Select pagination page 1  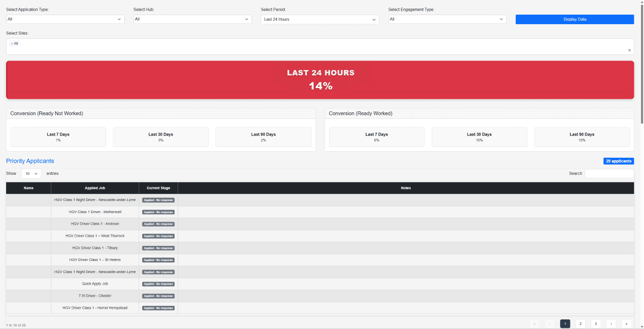pos(565,323)
